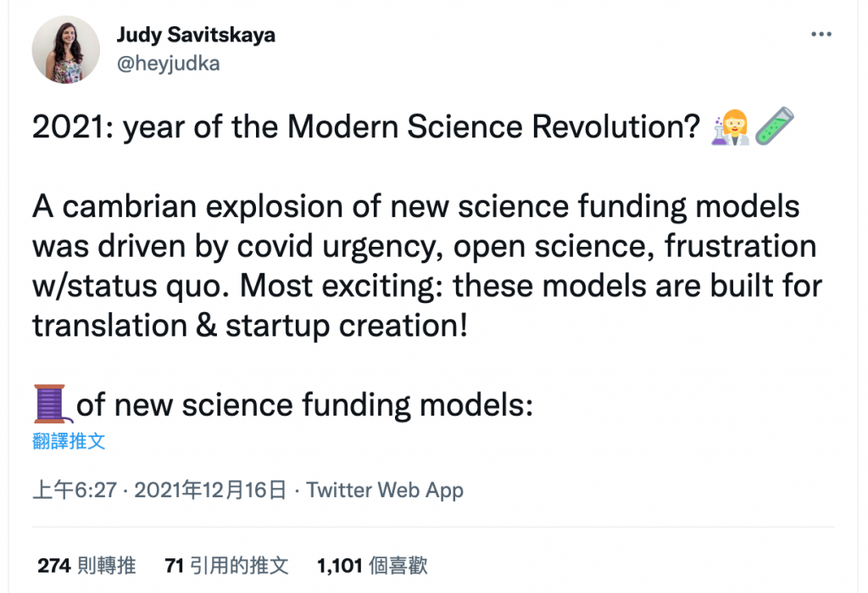This screenshot has height=593, width=868.
Task: Open the 71 引用的推文 quote tweets
Action: [x=227, y=566]
